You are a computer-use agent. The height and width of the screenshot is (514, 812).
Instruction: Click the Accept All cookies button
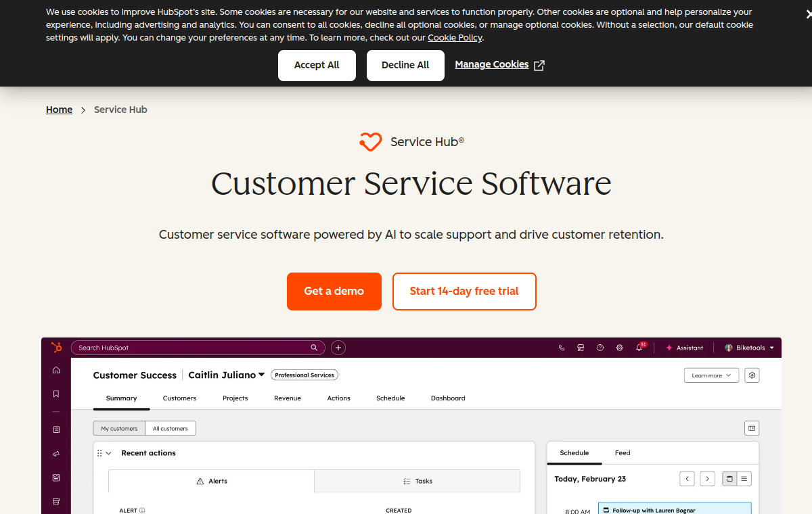(x=317, y=66)
